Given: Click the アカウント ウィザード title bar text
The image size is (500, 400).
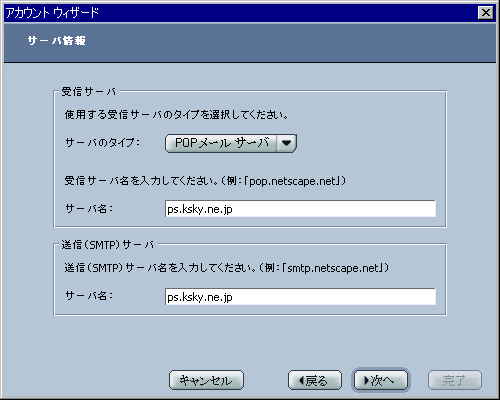Looking at the screenshot, I should coord(52,13).
